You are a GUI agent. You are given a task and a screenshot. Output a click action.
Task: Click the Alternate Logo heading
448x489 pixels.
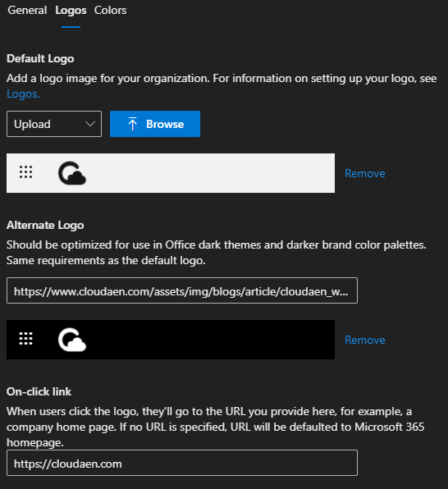point(45,225)
